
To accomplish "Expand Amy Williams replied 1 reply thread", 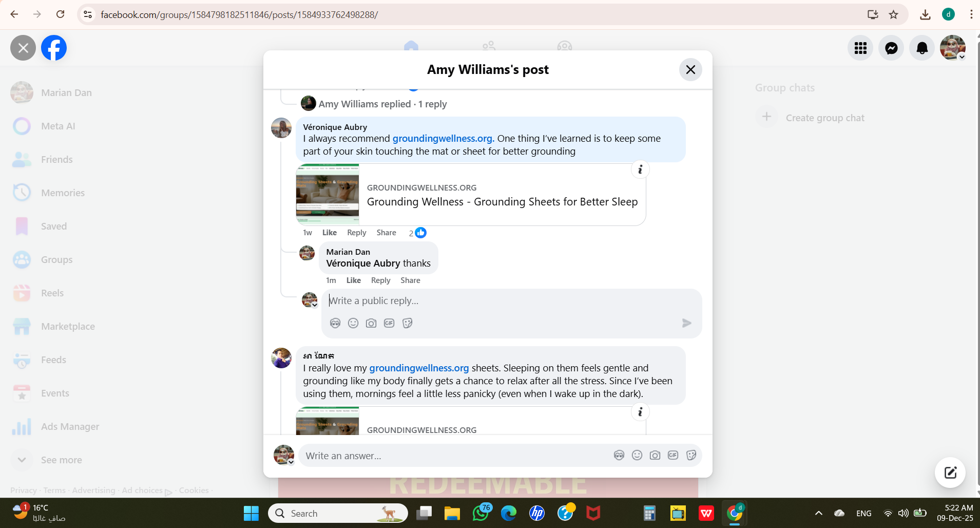I will click(x=382, y=104).
